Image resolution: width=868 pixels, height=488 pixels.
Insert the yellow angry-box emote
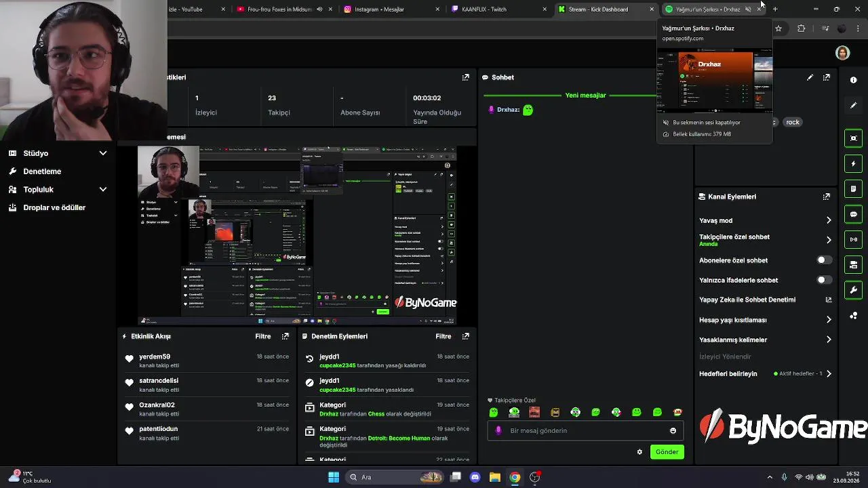[555, 412]
